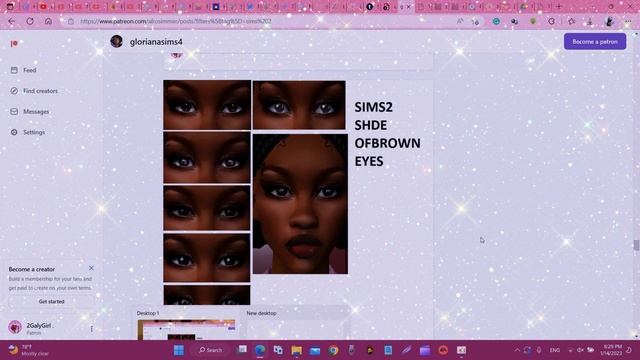Viewport: 640px width, 360px height.
Task: Open Find creators in sidebar
Action: [x=34, y=91]
